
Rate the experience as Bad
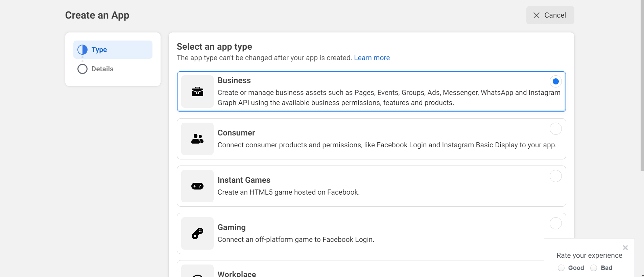[x=594, y=268]
